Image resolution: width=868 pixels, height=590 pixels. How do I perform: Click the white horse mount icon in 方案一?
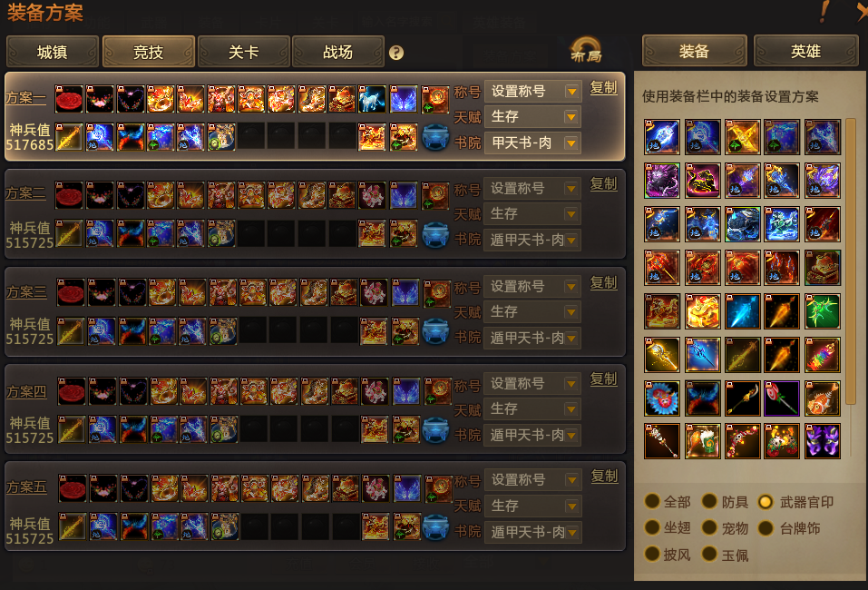[372, 99]
